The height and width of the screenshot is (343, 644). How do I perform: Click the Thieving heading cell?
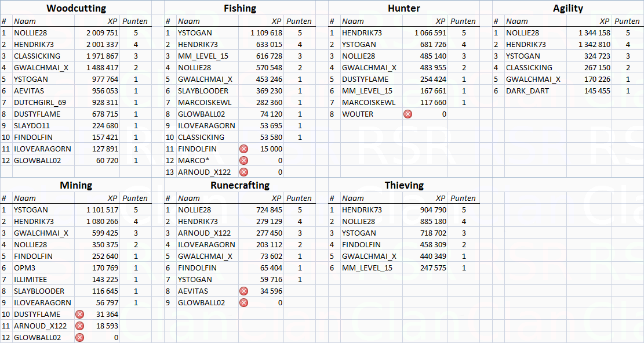point(404,185)
